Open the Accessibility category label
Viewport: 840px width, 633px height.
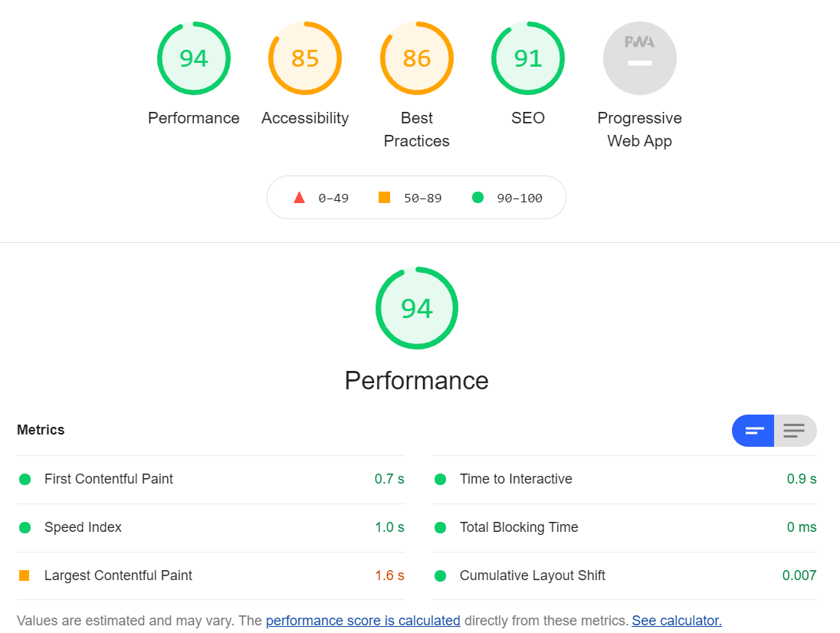click(x=305, y=118)
